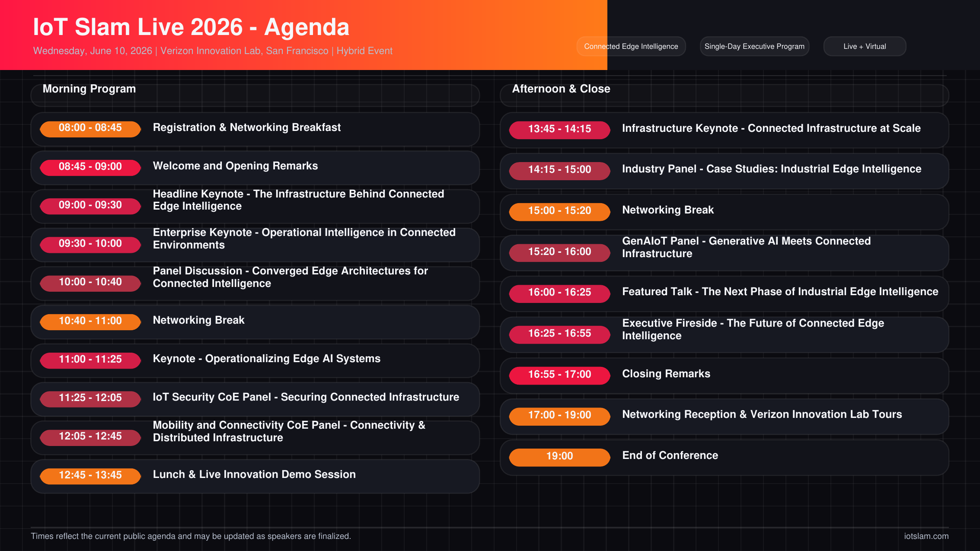980x551 pixels.
Task: Click the 08:45 - 09:00 time badge
Action: [90, 167]
